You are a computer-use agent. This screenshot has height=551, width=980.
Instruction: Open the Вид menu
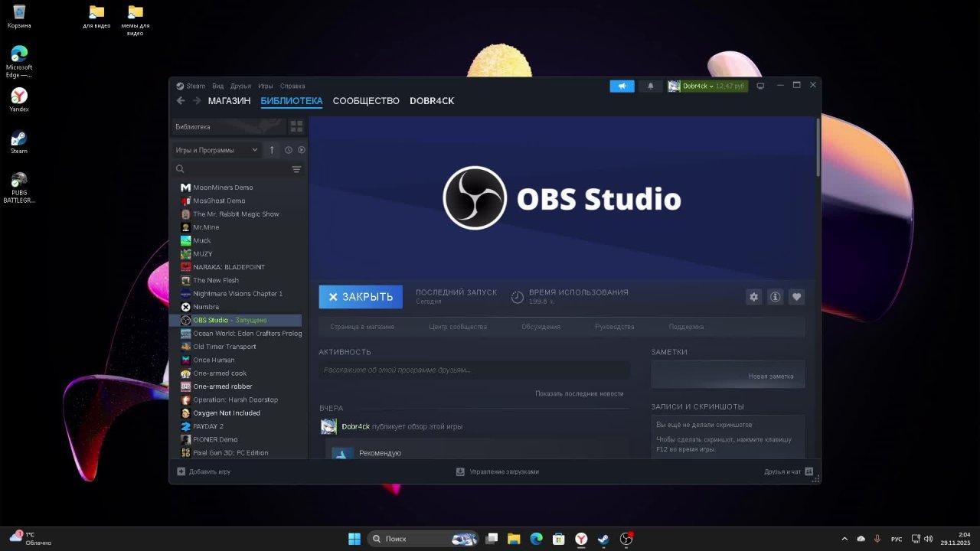[218, 86]
